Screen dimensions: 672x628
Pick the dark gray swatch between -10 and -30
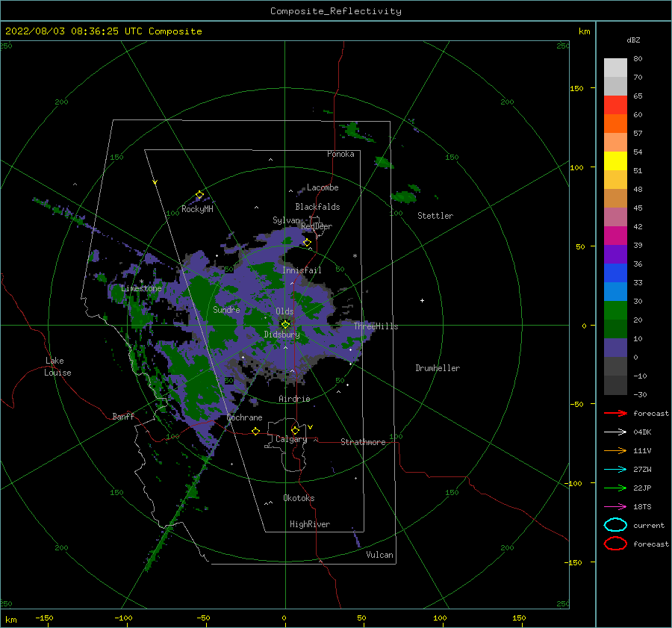615,385
